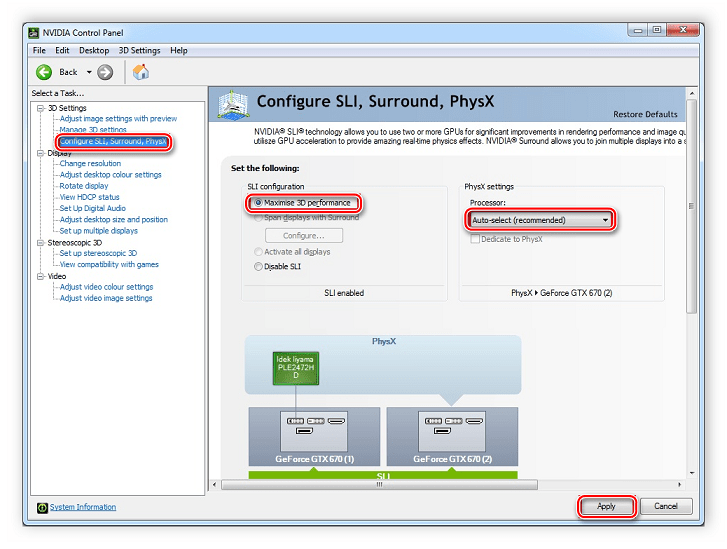Viewport: 727px width, 549px height.
Task: Select the GeForce GTX 670 (2) GPU diagram
Action: tap(453, 436)
